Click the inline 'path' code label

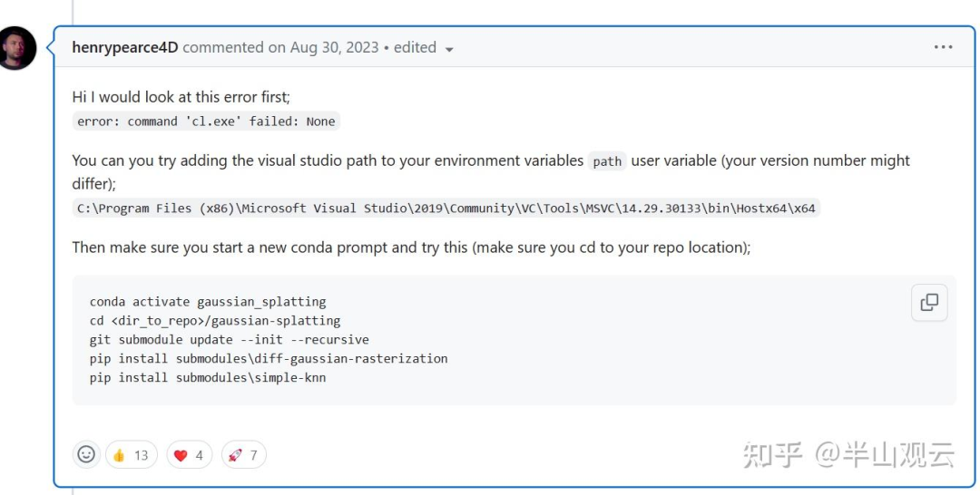click(607, 161)
